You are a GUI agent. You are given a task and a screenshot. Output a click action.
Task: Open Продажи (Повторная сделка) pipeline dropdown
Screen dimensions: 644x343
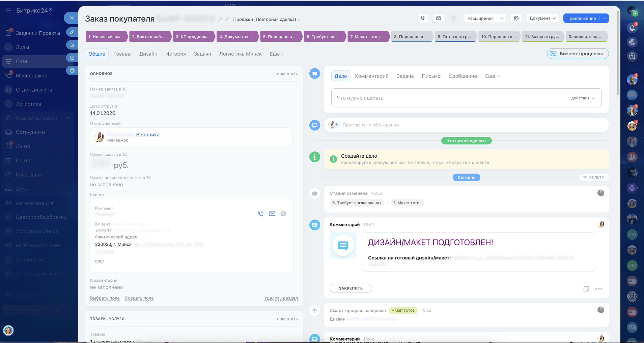pyautogui.click(x=267, y=19)
